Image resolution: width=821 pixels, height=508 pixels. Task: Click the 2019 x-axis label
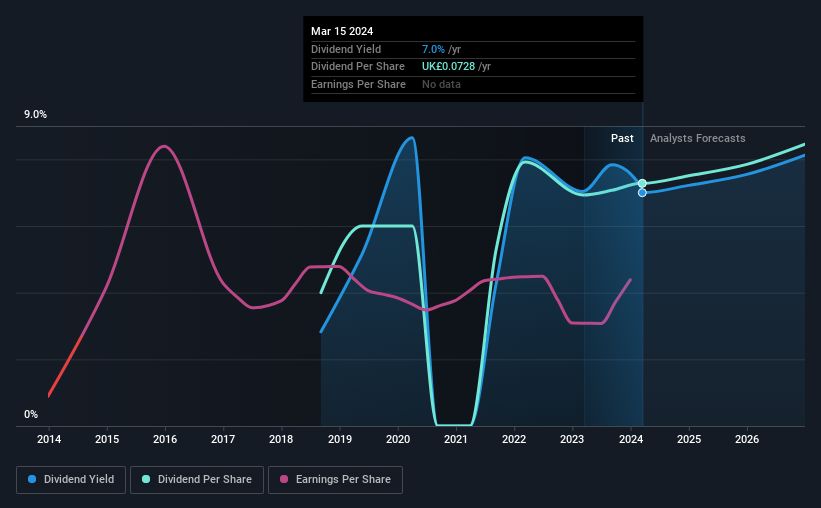coord(340,439)
